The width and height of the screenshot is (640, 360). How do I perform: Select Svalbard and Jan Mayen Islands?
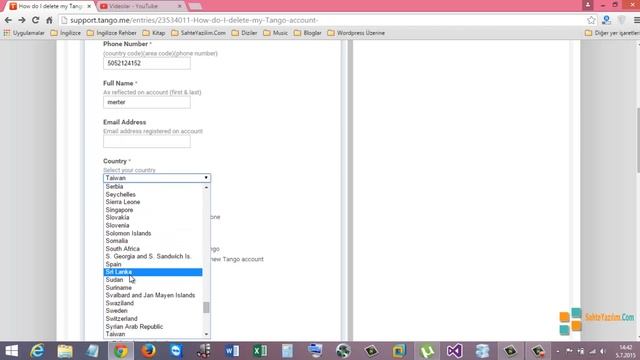point(153,295)
